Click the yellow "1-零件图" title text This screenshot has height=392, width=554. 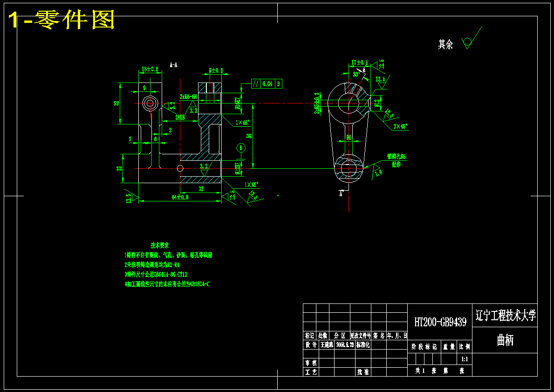(x=62, y=20)
